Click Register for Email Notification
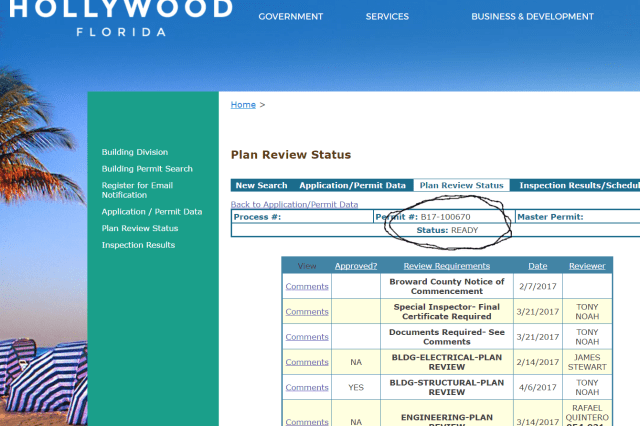640x426 pixels. 138,190
